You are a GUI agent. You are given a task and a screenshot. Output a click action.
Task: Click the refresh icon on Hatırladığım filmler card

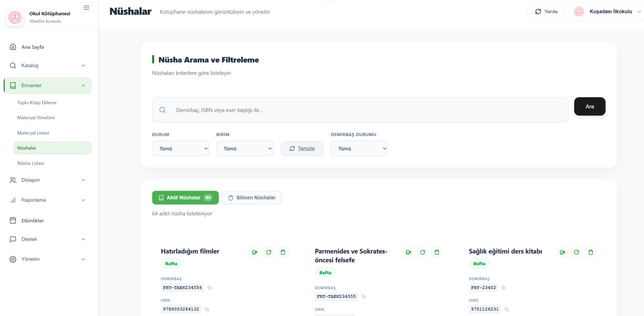click(269, 252)
